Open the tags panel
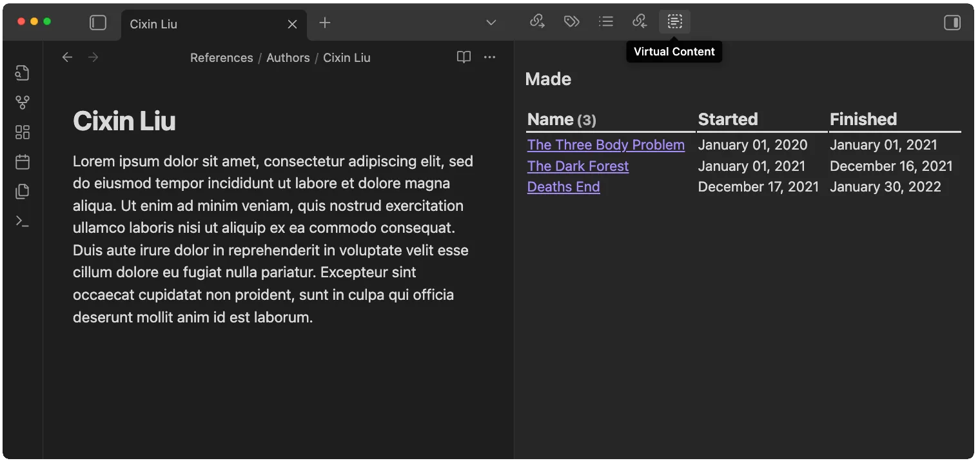 571,22
